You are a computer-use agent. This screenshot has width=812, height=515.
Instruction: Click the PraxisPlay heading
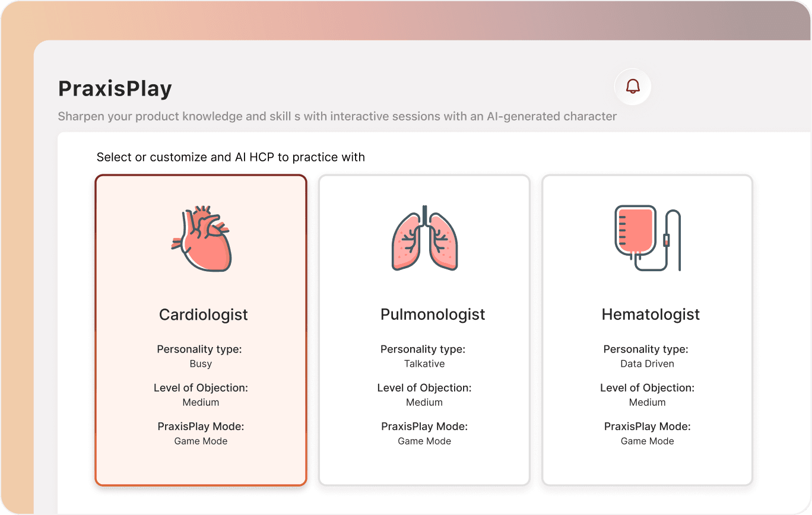click(115, 88)
